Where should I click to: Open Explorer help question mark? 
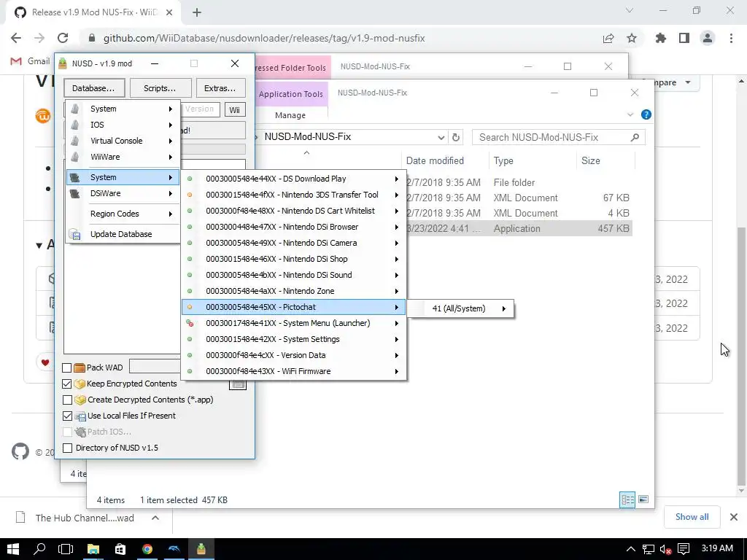[646, 114]
